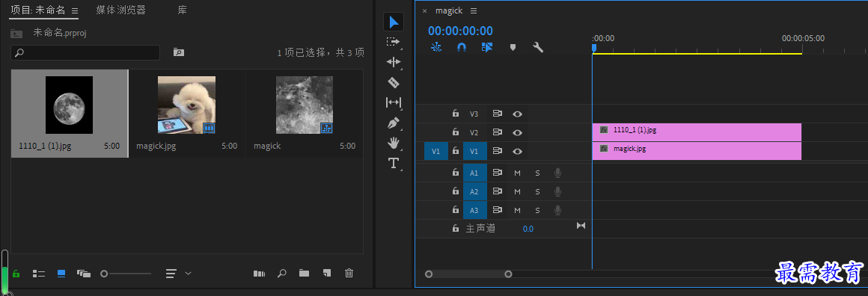Create a new bin
868x296 pixels.
pos(304,274)
